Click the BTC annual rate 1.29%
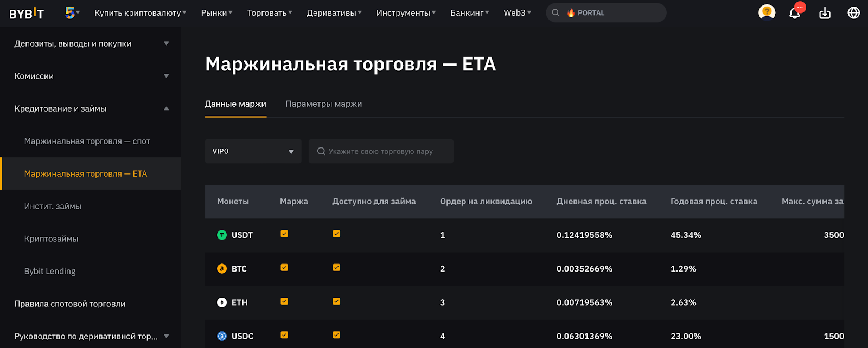868x348 pixels. pyautogui.click(x=684, y=268)
